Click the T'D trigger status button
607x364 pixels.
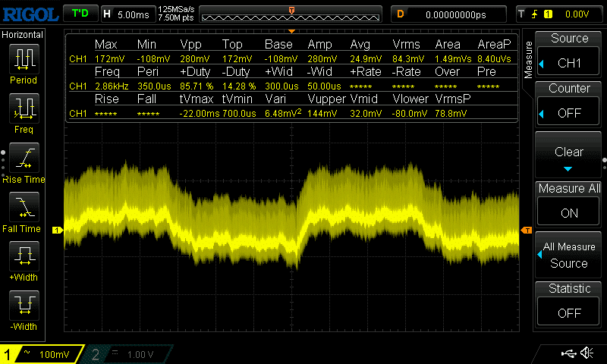pos(79,14)
